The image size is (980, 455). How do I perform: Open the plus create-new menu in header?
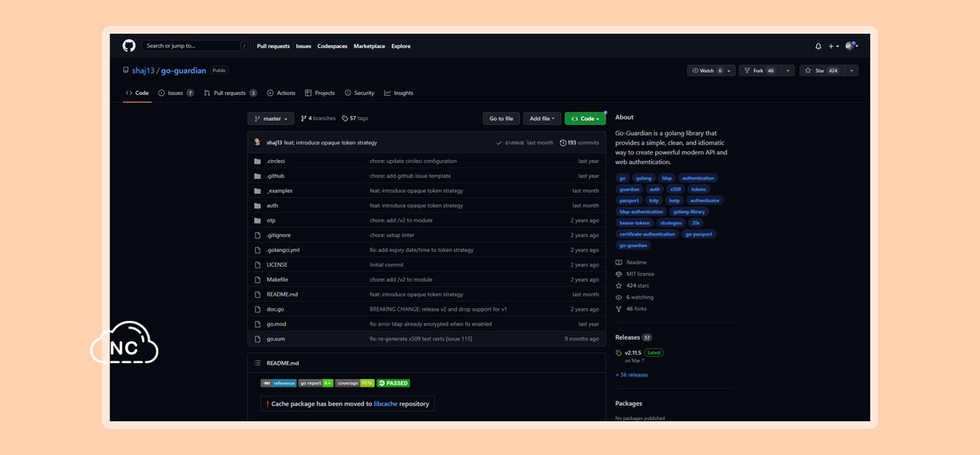click(834, 46)
